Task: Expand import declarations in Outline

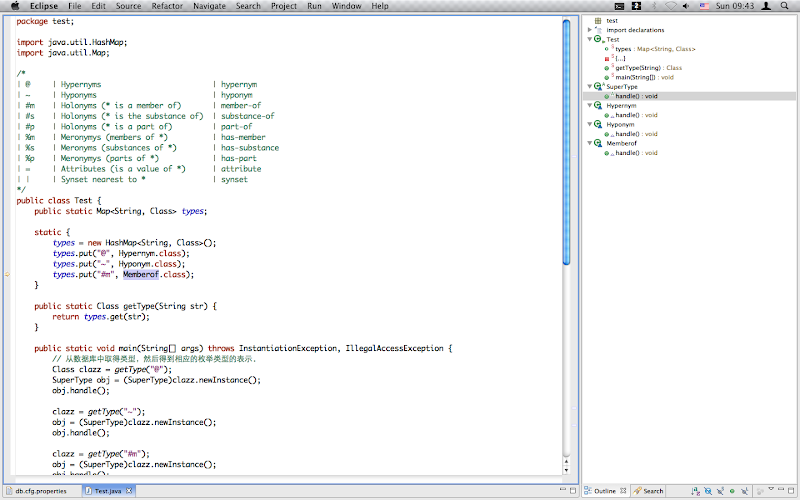Action: 590,30
